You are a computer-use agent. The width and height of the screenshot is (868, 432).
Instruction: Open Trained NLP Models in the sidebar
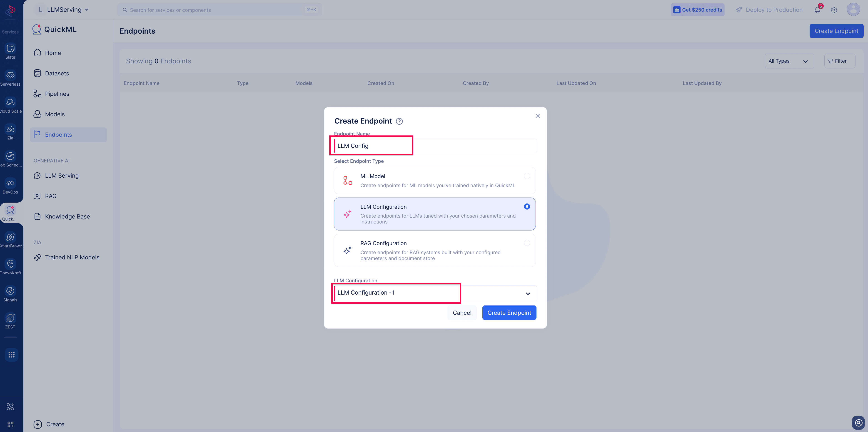coord(68,258)
